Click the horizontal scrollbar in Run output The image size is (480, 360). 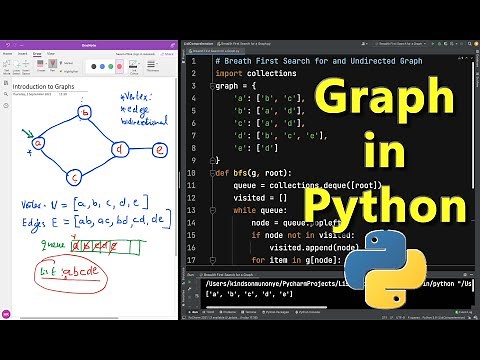(x=266, y=307)
